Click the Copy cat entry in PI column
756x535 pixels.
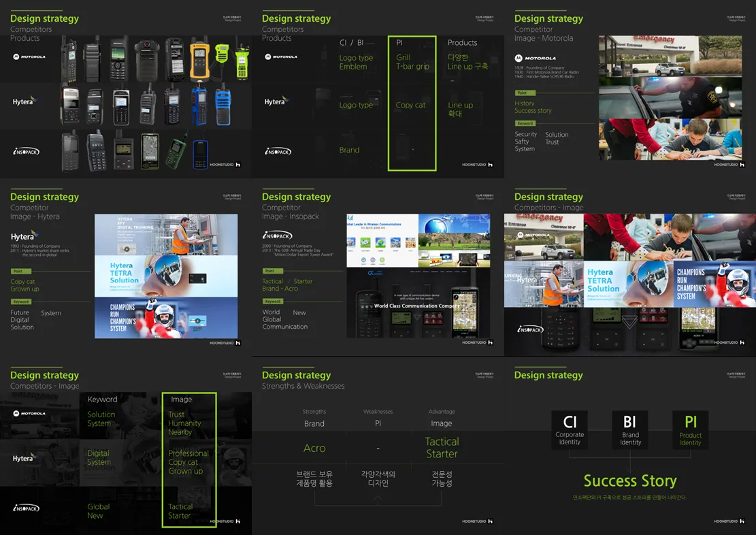[410, 106]
